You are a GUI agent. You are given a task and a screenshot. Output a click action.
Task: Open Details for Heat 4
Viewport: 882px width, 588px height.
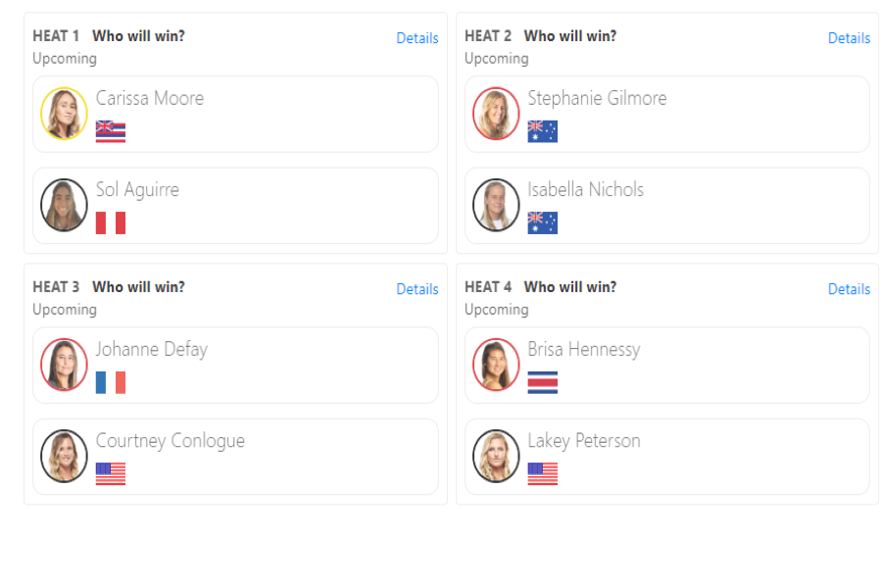(849, 289)
